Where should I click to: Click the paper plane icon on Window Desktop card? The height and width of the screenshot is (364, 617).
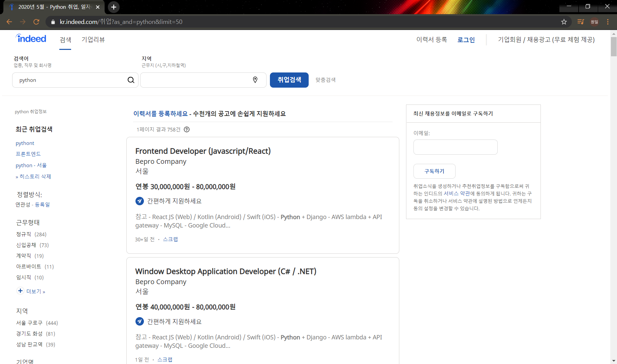[140, 322]
